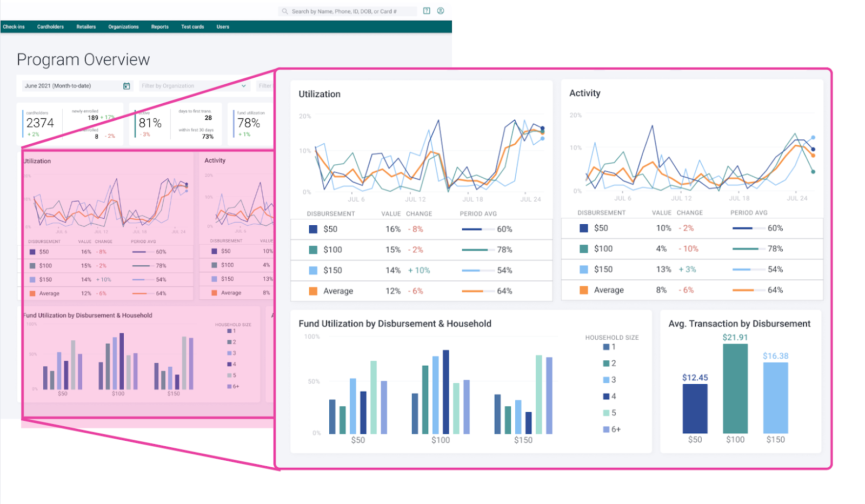Open the Organizations menu item
Image resolution: width=865 pixels, height=504 pixels.
(123, 27)
